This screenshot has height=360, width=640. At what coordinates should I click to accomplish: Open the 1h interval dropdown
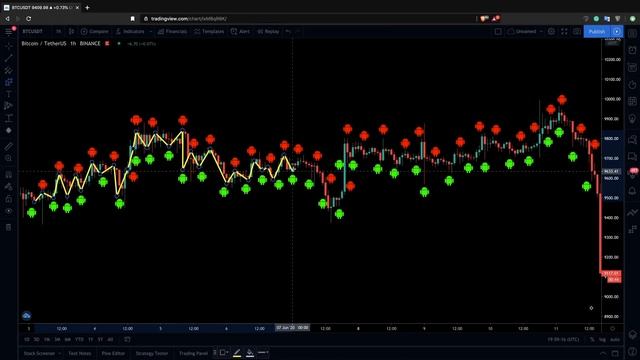click(59, 31)
